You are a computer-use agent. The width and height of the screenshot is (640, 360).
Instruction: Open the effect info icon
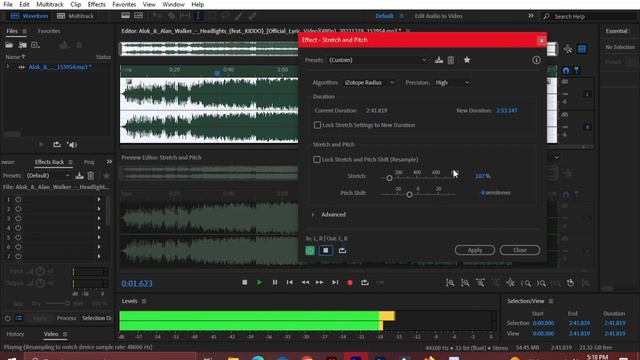point(536,60)
